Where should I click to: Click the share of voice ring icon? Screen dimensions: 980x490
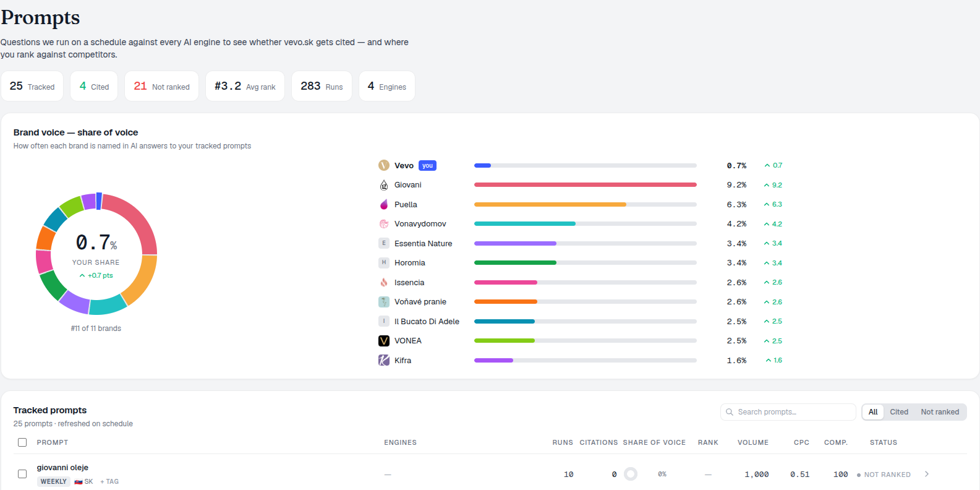(631, 474)
